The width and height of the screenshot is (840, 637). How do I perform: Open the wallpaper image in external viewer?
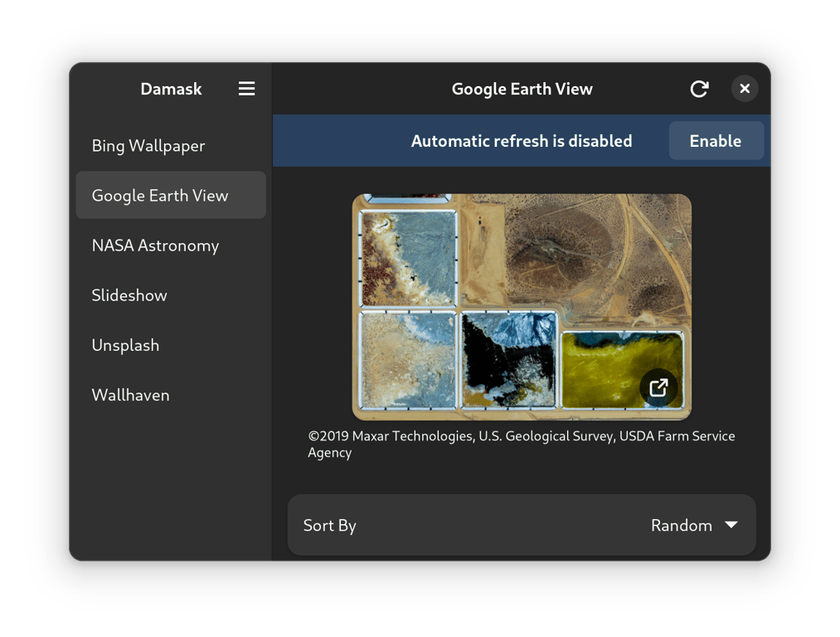point(658,387)
